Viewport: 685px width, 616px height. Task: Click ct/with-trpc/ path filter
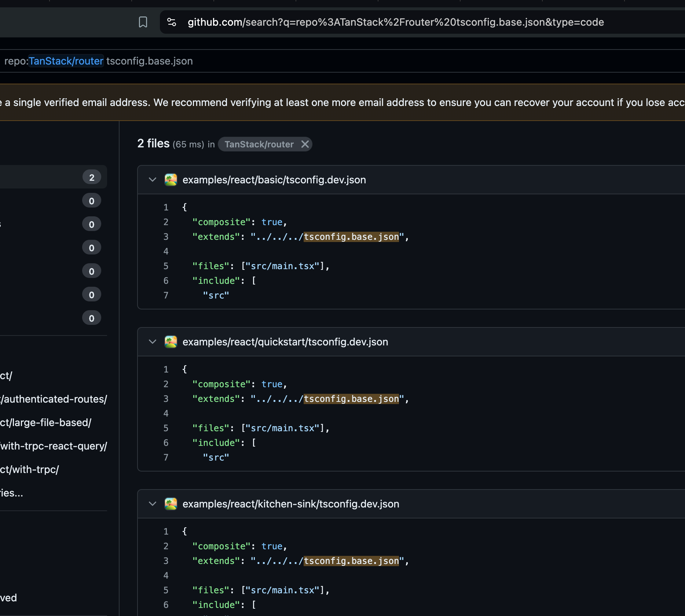click(29, 469)
